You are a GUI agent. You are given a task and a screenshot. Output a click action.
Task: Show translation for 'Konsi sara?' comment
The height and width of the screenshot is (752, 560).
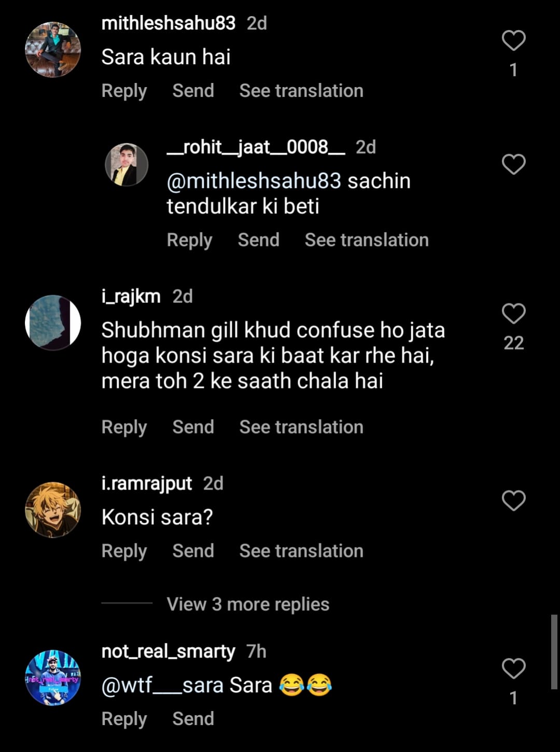point(301,551)
